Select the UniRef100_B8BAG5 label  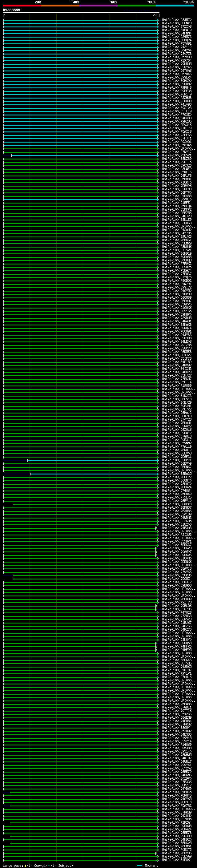(176, 474)
